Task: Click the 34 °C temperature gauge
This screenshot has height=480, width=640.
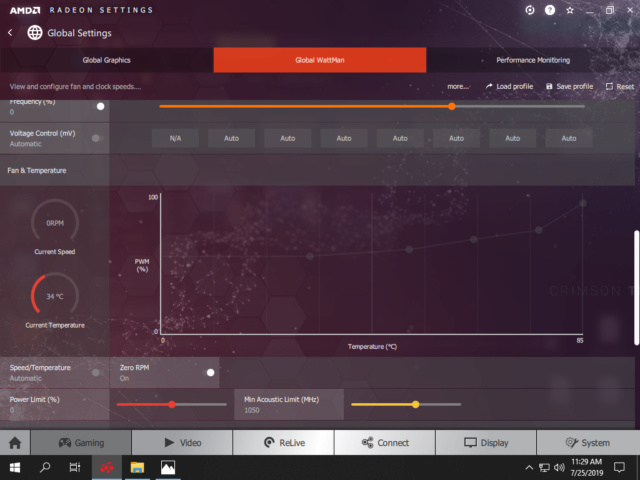Action: 55,296
